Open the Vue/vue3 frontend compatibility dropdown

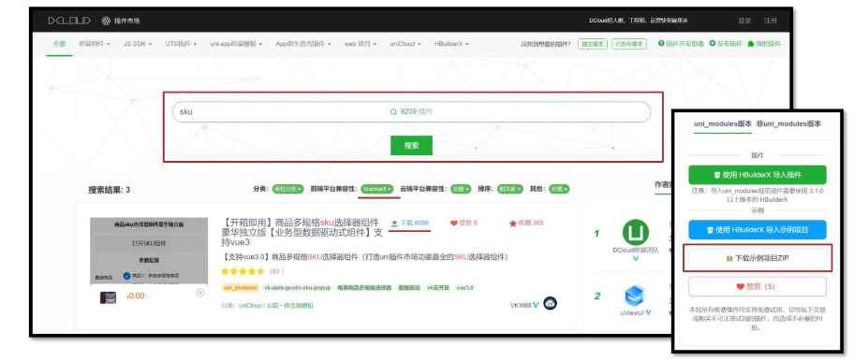pyautogui.click(x=377, y=189)
